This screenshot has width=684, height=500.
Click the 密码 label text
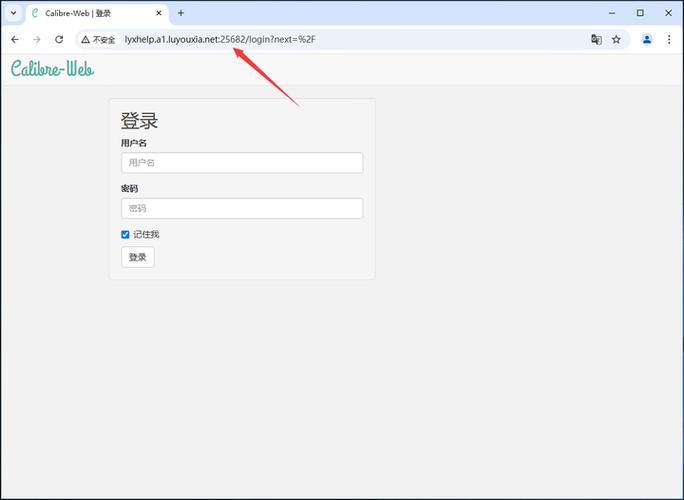pos(130,188)
